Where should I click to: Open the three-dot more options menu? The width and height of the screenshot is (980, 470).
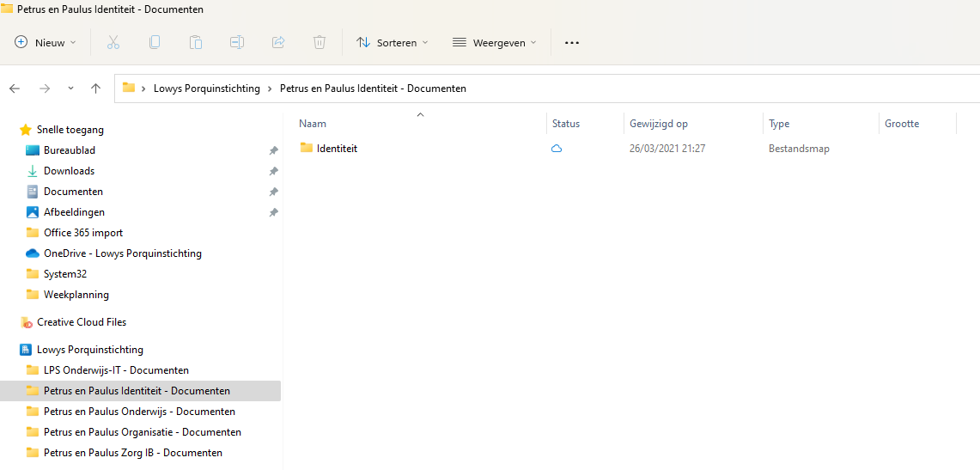coord(572,42)
